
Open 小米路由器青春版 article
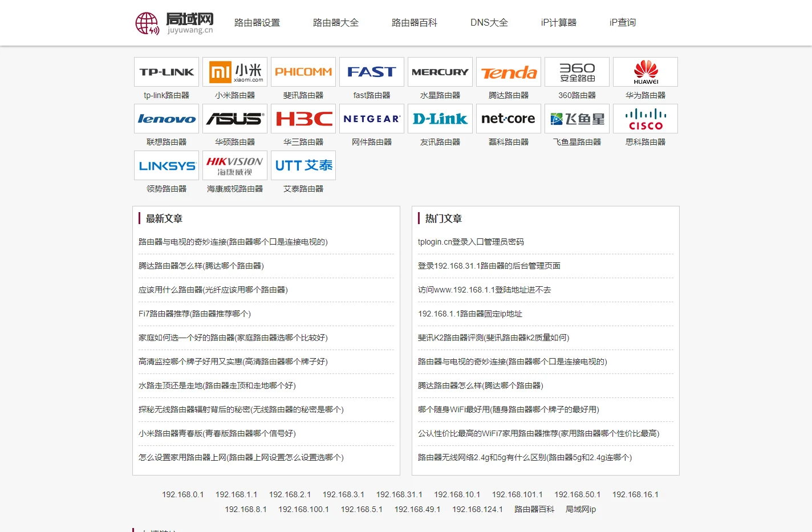(x=217, y=433)
